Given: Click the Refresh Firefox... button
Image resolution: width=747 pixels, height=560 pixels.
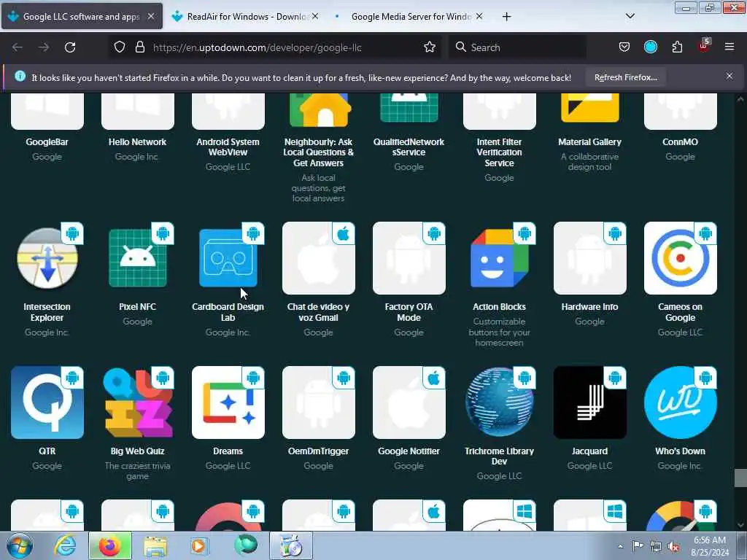Looking at the screenshot, I should [625, 77].
